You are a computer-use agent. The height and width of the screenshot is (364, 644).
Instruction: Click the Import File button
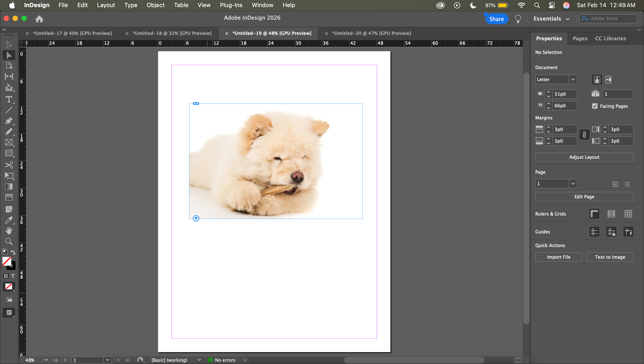point(558,257)
